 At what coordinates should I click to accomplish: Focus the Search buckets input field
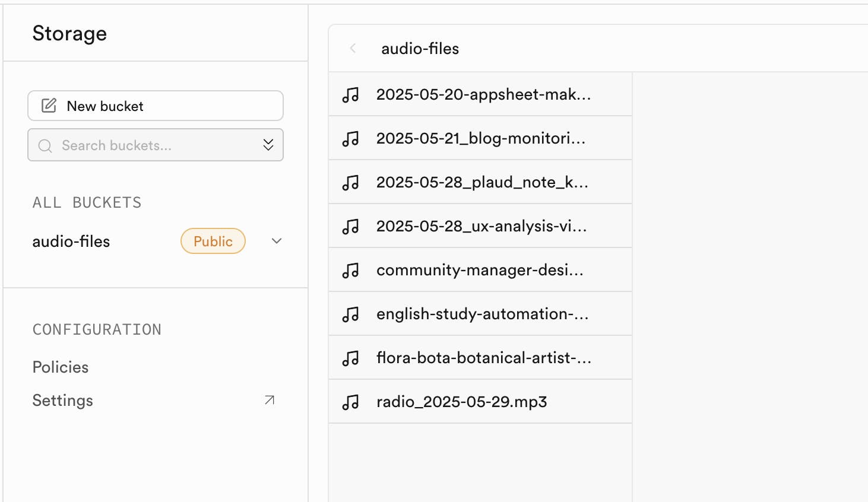[x=154, y=145]
